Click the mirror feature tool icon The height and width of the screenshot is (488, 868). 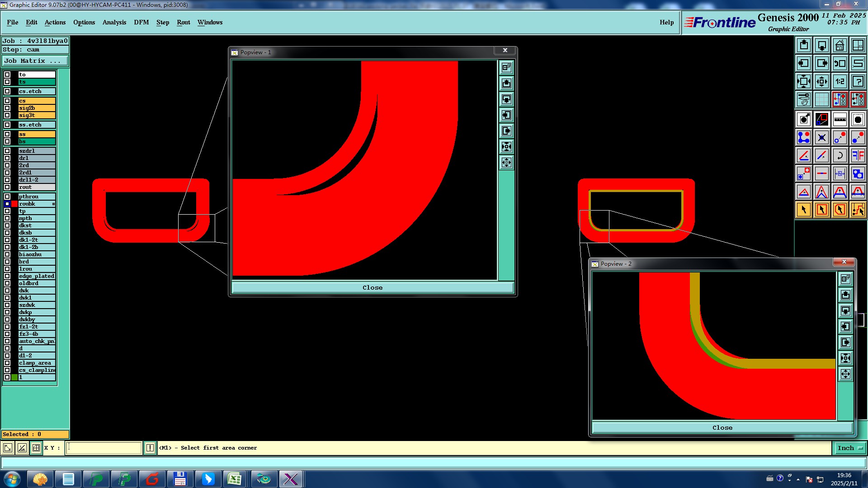(858, 155)
